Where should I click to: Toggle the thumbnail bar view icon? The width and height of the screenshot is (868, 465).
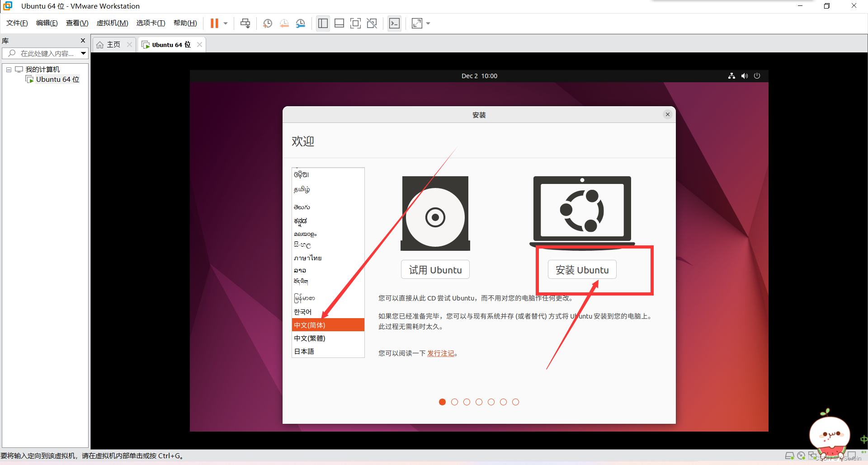pos(340,23)
